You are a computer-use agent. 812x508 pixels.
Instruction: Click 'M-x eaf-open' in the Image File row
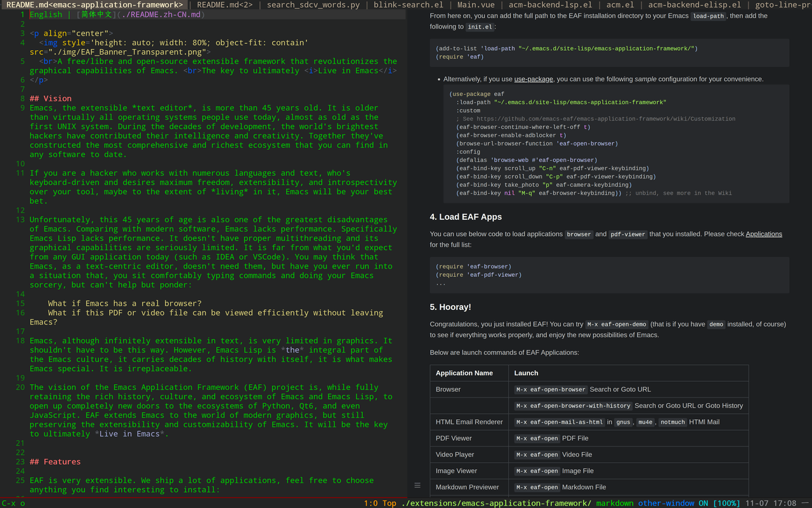[537, 471]
